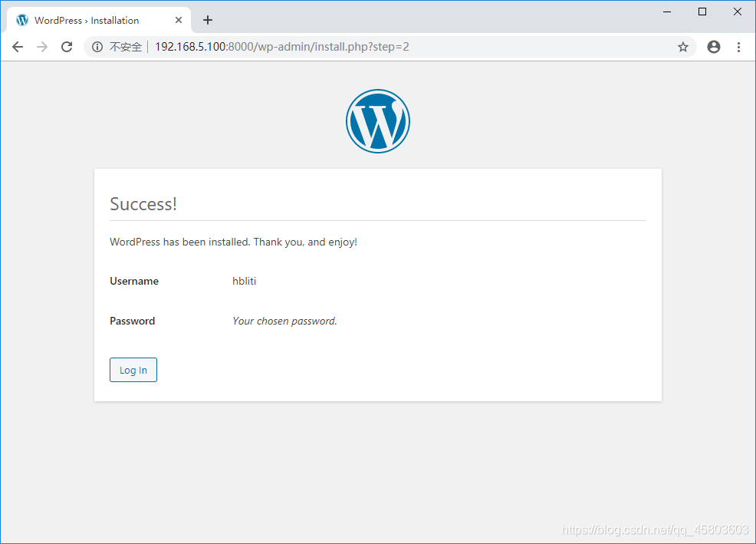The width and height of the screenshot is (756, 544).
Task: Click the username value hbliti
Action: (244, 281)
